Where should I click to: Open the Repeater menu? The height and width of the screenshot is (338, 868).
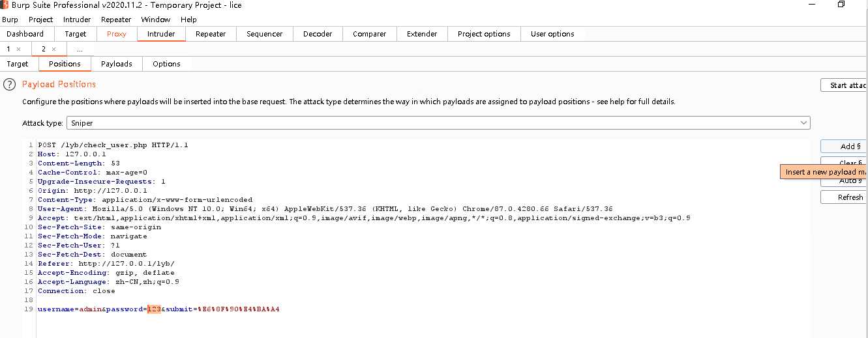pos(116,20)
